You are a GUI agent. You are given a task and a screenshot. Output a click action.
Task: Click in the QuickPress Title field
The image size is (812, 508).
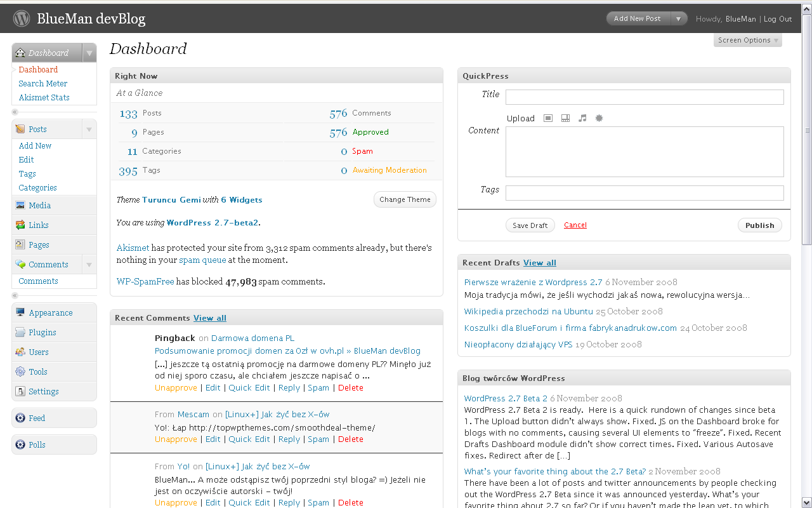645,97
